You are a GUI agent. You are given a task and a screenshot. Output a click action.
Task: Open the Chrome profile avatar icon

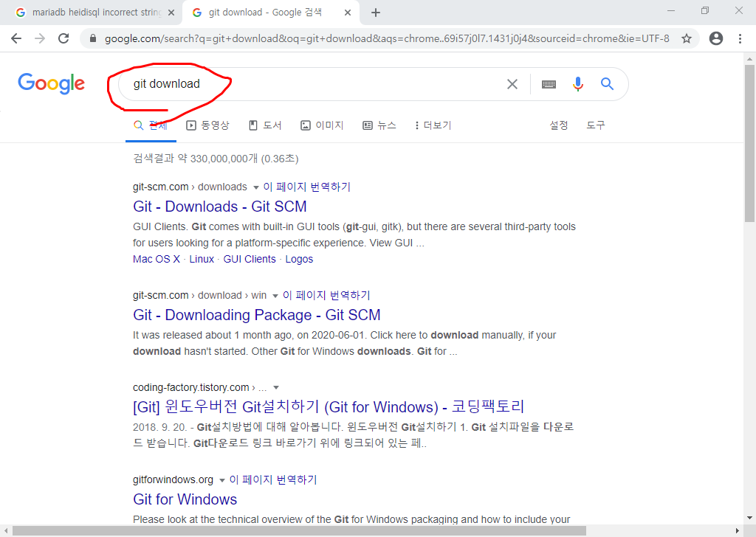click(716, 38)
